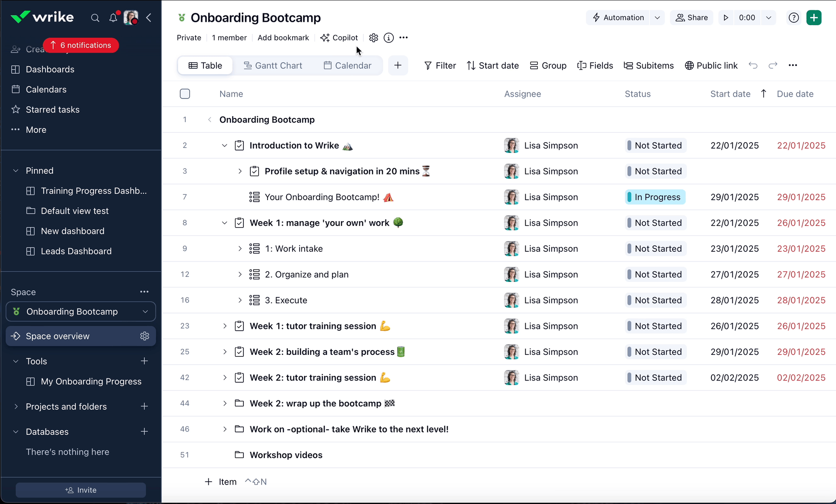Click the green plus create button
Viewport: 836px width, 504px height.
(x=814, y=18)
